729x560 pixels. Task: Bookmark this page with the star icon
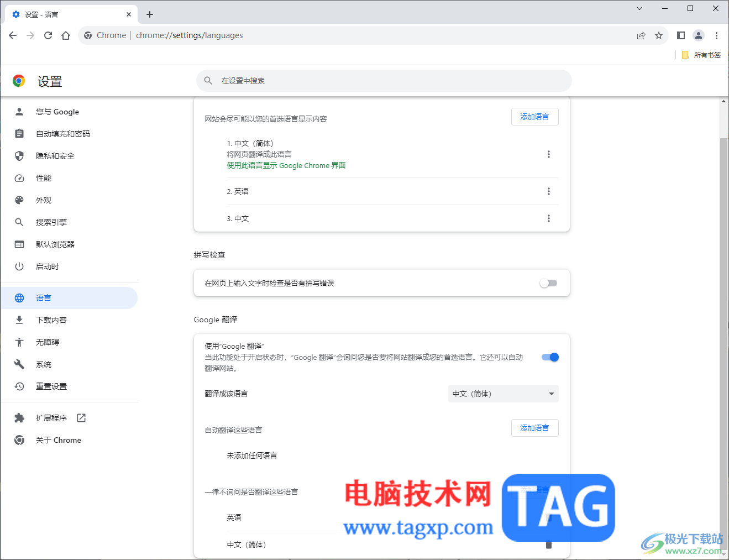pyautogui.click(x=659, y=35)
